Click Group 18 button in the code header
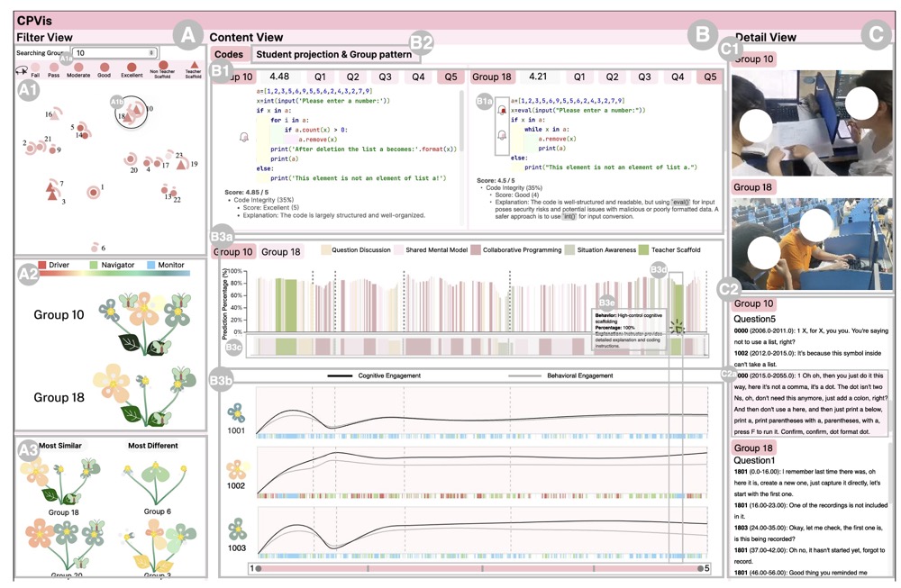This screenshot has width=901, height=588. [492, 77]
